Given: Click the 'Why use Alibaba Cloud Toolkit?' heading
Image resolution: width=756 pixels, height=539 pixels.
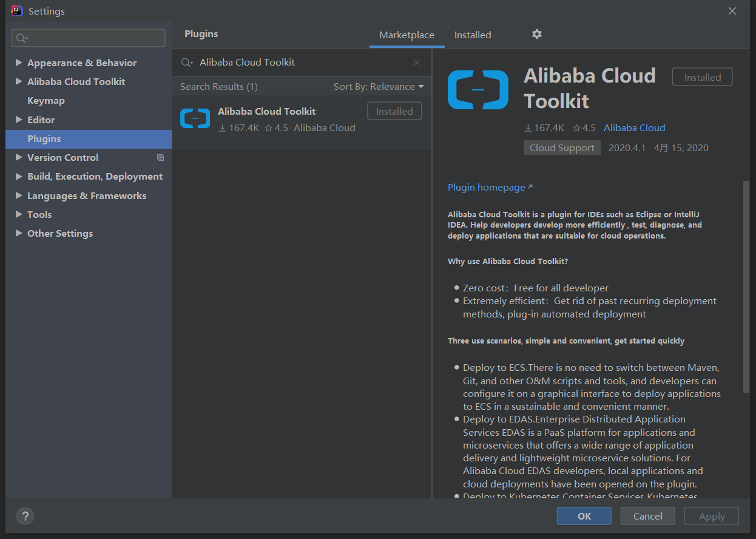Looking at the screenshot, I should point(508,261).
